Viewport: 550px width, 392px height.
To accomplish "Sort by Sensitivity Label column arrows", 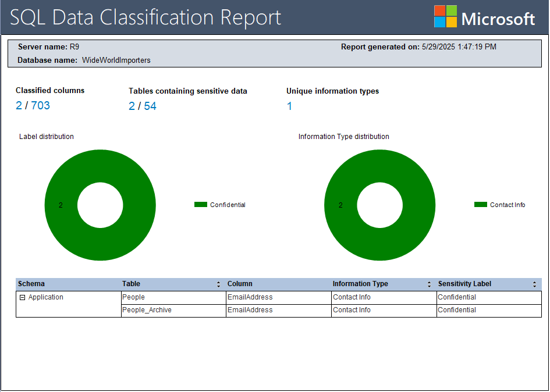I will tap(534, 284).
